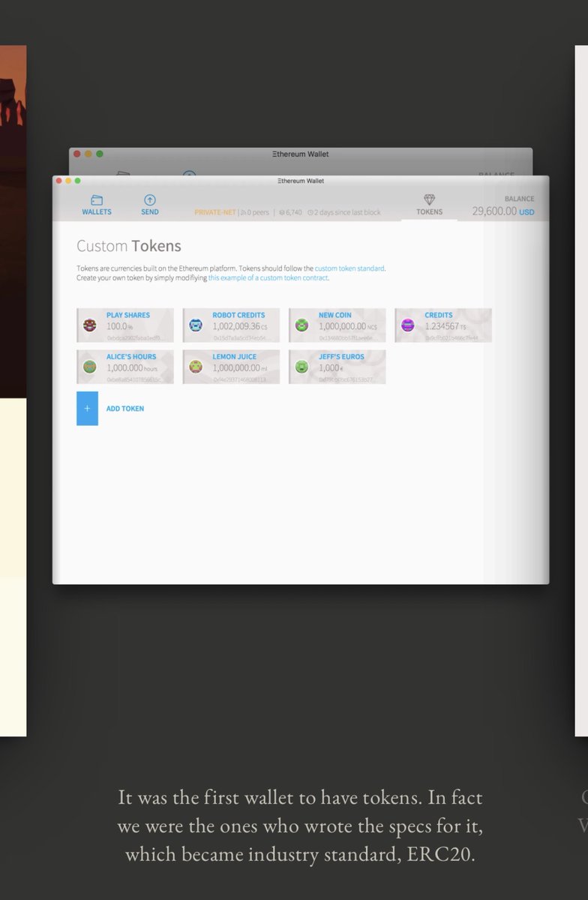Viewport: 588px width, 900px height.
Task: Switch to the Tokens tab
Action: point(429,205)
